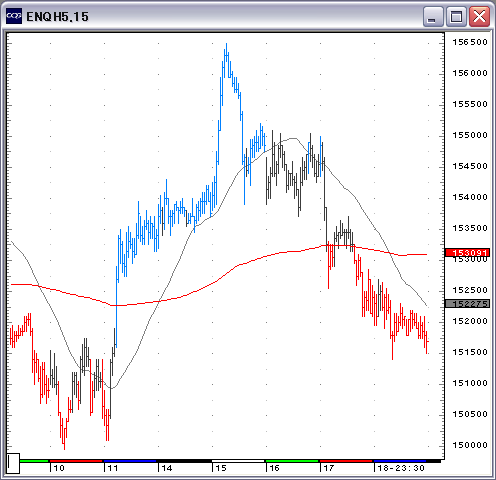Click the white session bar above date 15
This screenshot has width=496, height=480.
[x=238, y=461]
